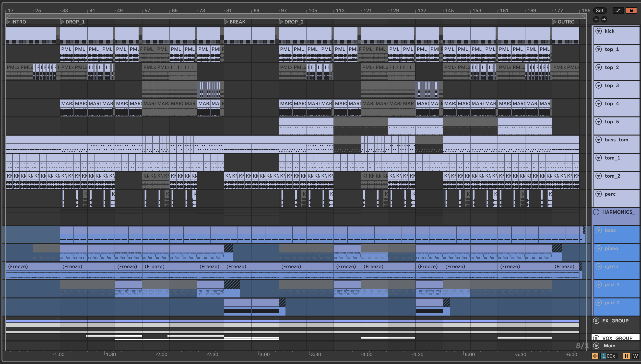
Task: Click the VOX_GROUP group fold icon
Action: click(x=596, y=338)
